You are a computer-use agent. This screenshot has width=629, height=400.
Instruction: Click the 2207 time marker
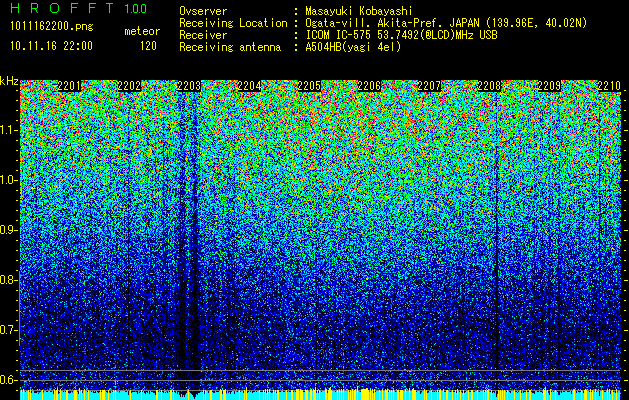(x=429, y=86)
